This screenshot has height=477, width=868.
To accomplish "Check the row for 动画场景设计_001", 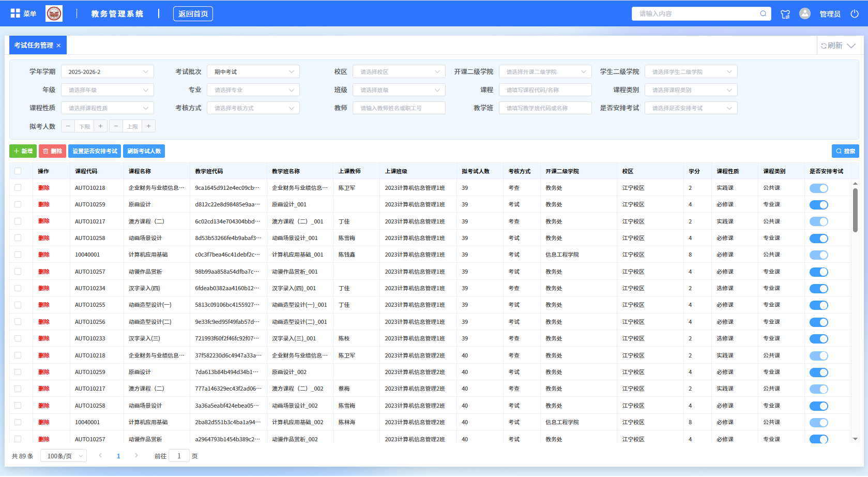I will click(18, 238).
